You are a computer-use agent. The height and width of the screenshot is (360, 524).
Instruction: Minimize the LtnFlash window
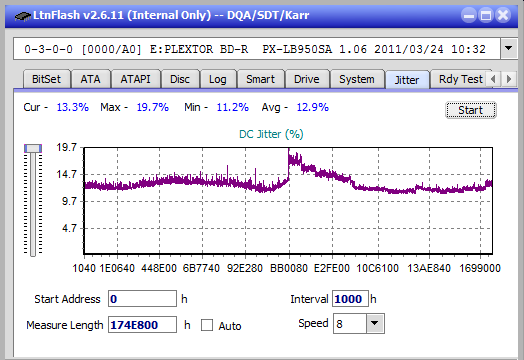469,15
